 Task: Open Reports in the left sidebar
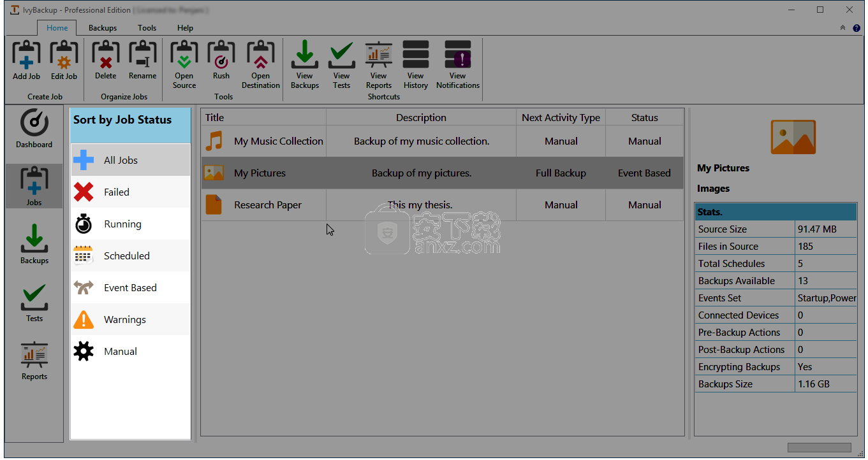(x=34, y=360)
